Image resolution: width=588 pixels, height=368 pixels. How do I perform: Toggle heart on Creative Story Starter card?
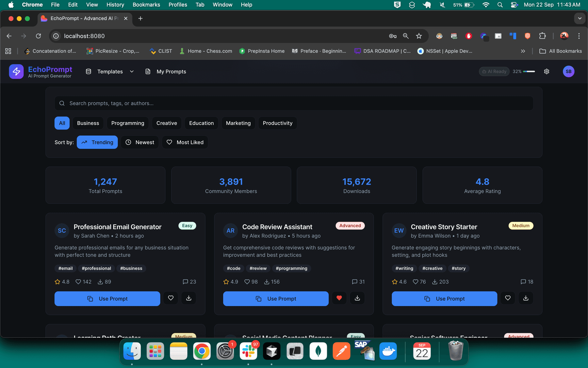click(508, 298)
